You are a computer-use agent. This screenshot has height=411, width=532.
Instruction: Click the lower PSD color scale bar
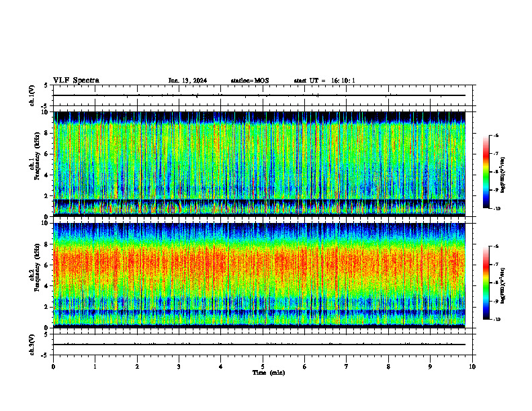[486, 283]
